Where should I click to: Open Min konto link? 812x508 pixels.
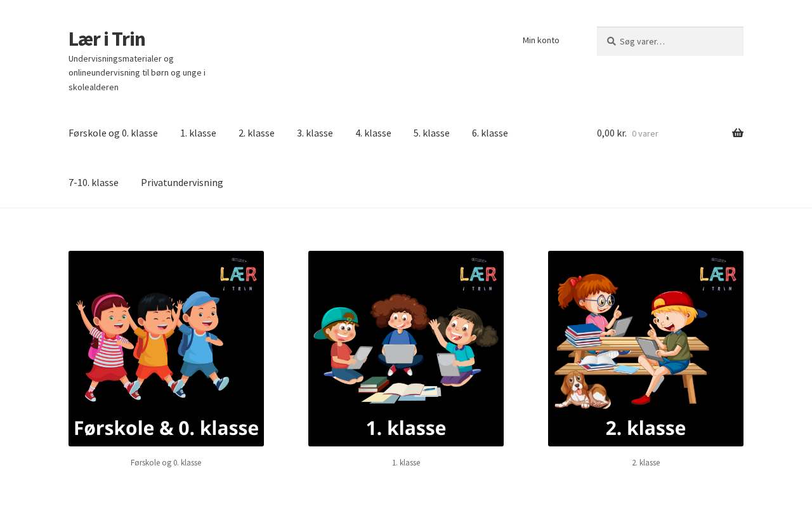click(541, 40)
